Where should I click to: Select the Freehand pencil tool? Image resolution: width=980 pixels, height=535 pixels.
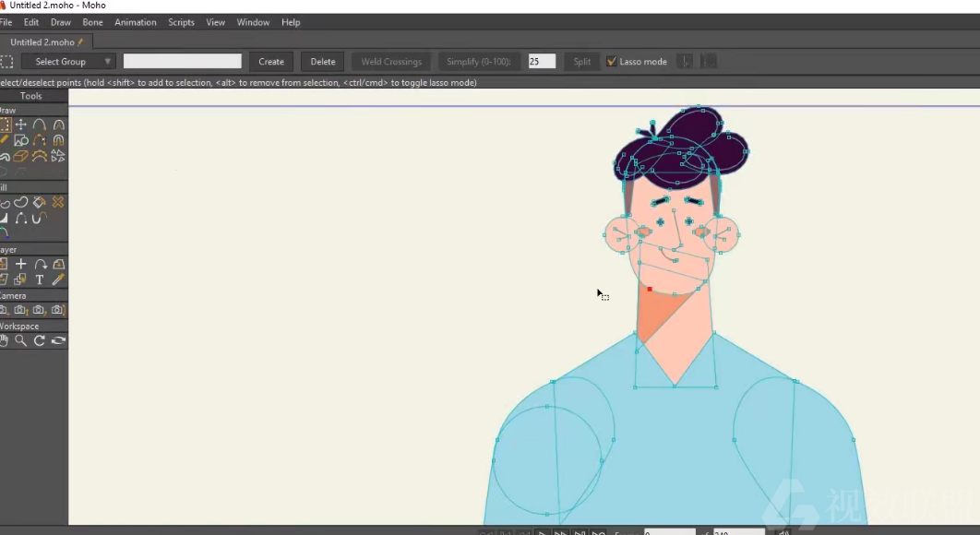coord(5,140)
